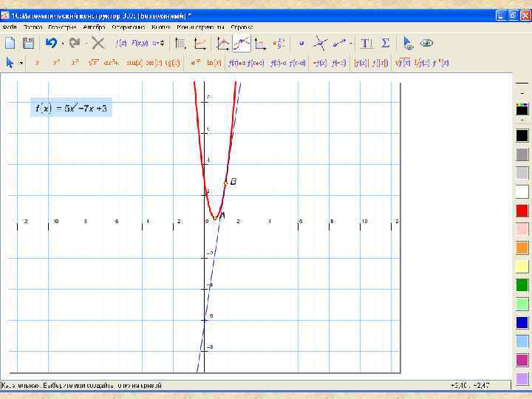Click the sigma calculation icon
Viewport: 532px width, 399px height.
tap(385, 43)
